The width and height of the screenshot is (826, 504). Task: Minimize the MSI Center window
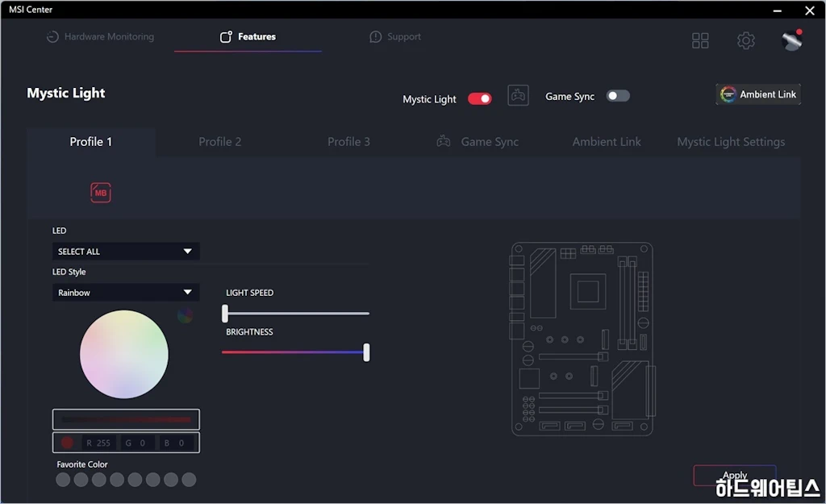pyautogui.click(x=777, y=10)
